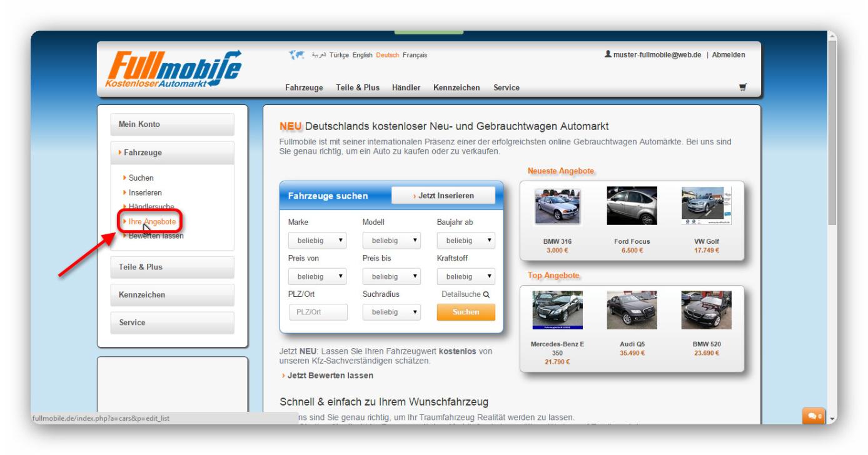This screenshot has height=455, width=868.
Task: Open the Suchradius dropdown
Action: (x=391, y=312)
